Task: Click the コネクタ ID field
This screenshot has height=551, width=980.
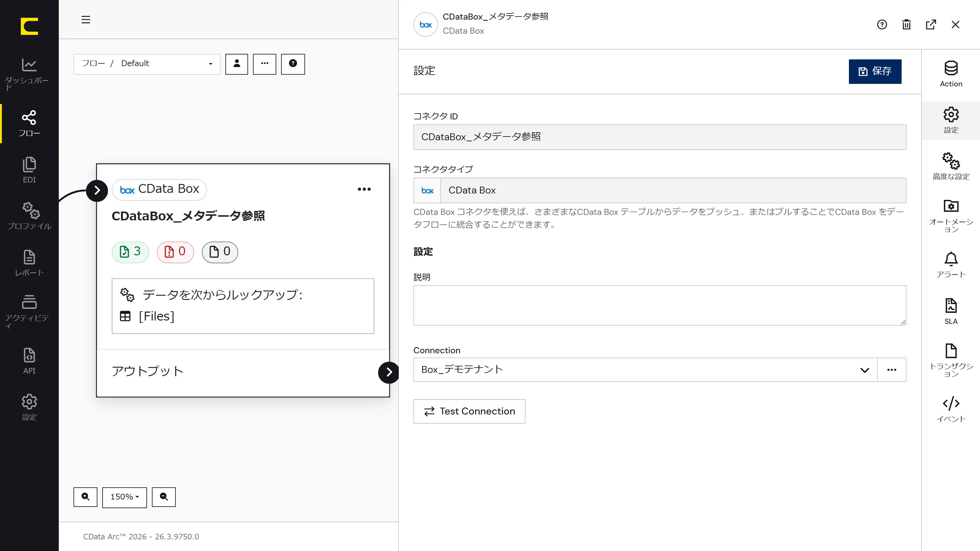Action: pos(660,137)
